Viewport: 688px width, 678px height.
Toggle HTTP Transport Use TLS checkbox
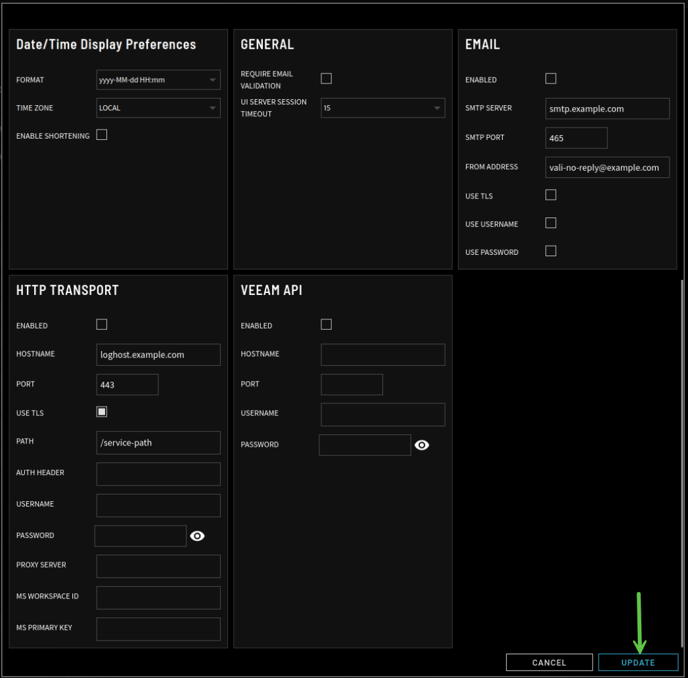pyautogui.click(x=102, y=412)
